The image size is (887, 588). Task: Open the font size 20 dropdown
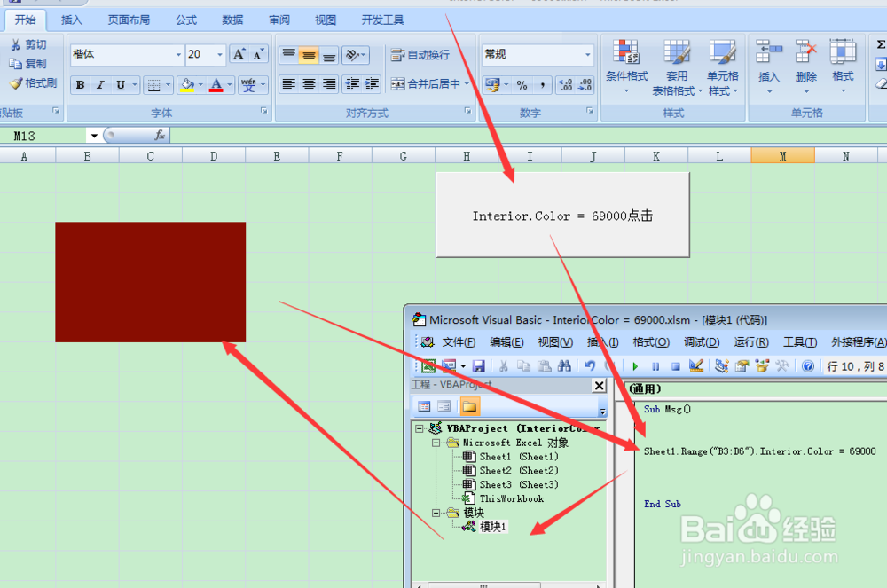tap(220, 54)
